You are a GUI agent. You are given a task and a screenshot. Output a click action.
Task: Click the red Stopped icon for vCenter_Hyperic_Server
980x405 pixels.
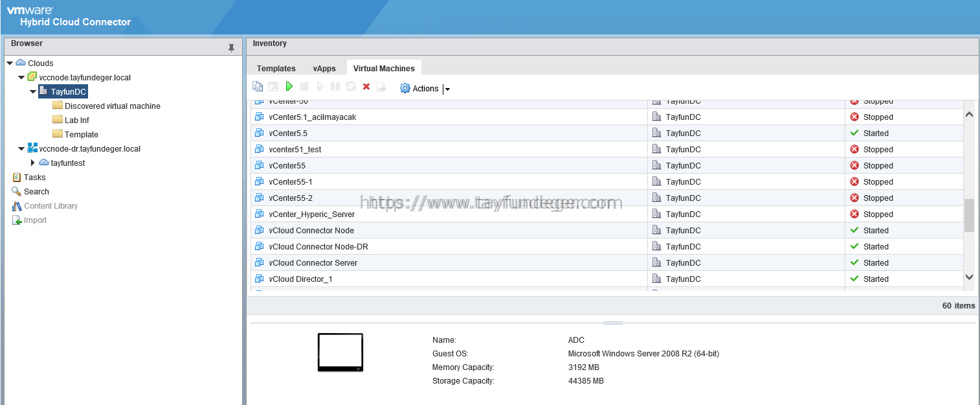[854, 214]
